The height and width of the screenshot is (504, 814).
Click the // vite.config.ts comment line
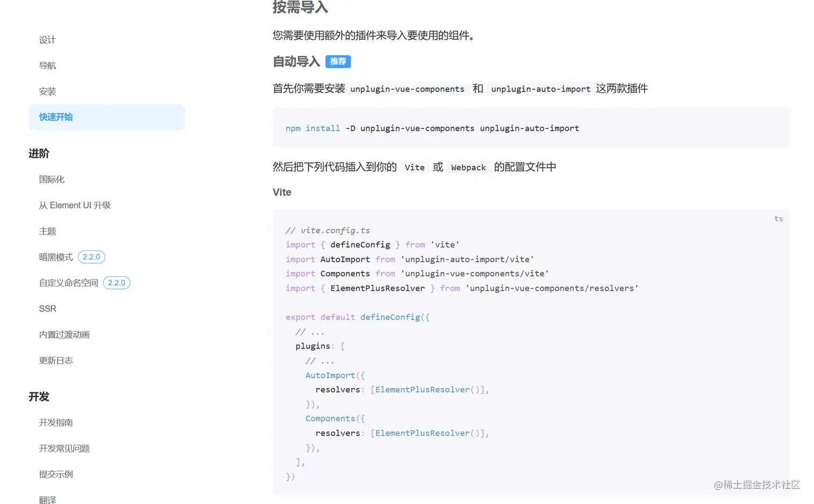(328, 230)
